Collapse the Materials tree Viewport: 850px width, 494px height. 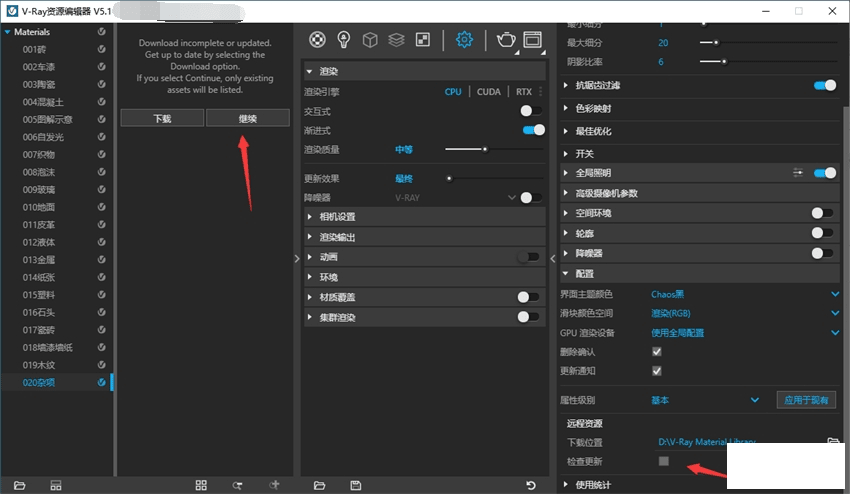point(8,32)
